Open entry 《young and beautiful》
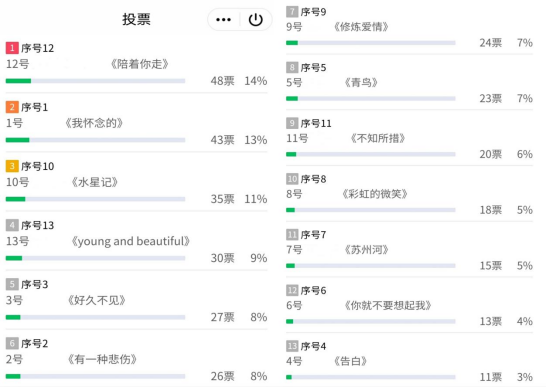 (130, 241)
